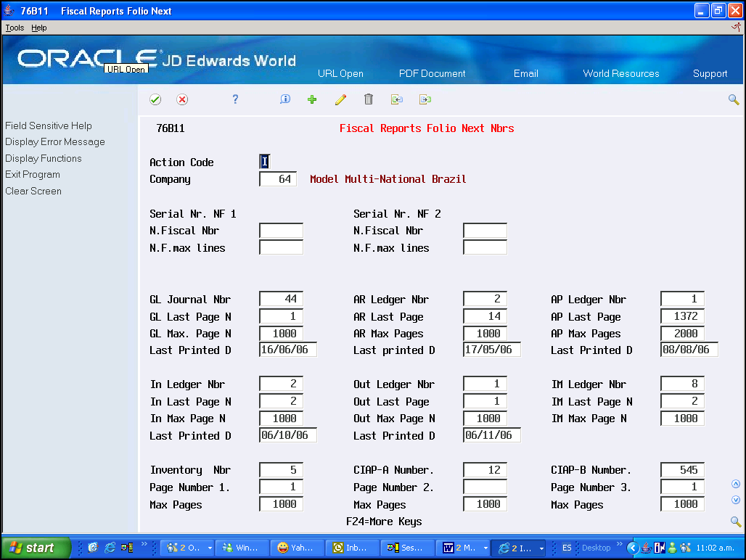The width and height of the screenshot is (746, 560).
Task: Choose Display Functions in sidebar
Action: 44,158
